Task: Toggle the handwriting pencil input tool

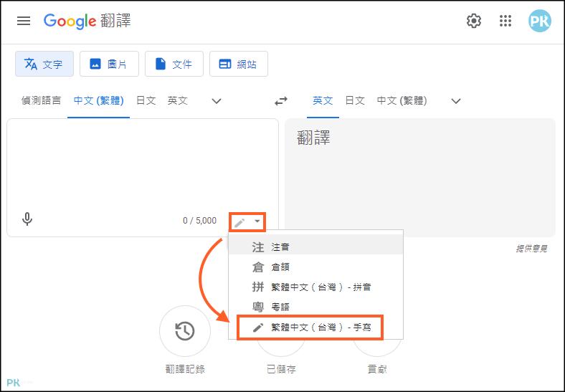Action: point(239,222)
